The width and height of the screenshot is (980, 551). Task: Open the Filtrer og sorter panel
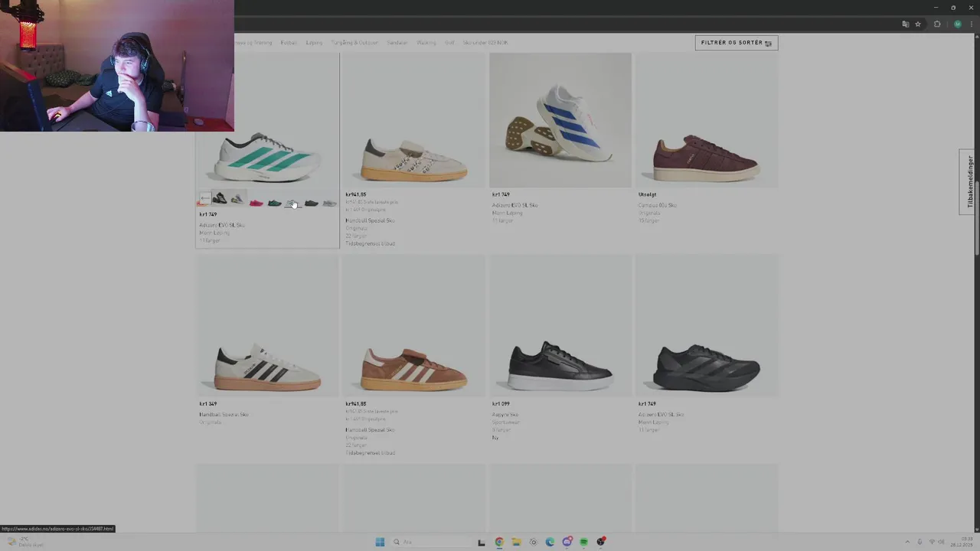point(737,43)
